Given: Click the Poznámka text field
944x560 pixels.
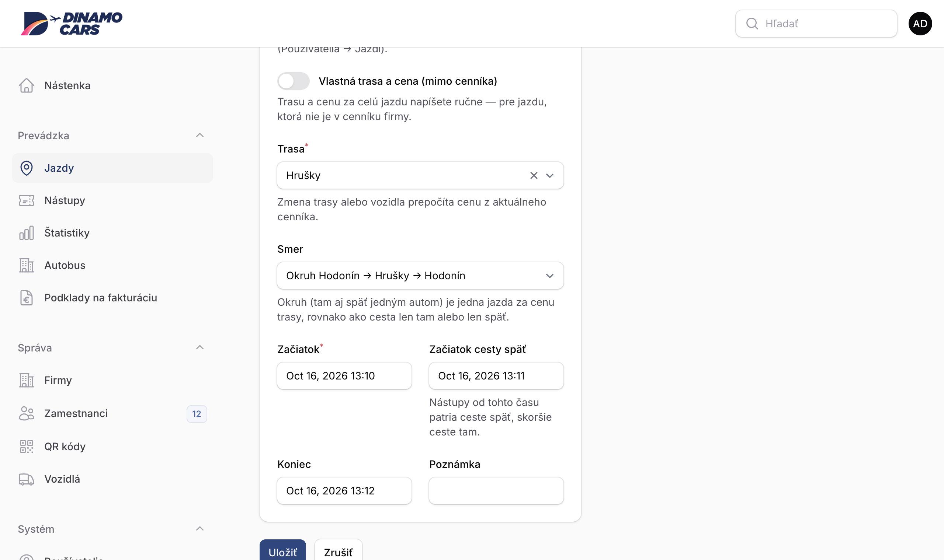Looking at the screenshot, I should click(496, 491).
